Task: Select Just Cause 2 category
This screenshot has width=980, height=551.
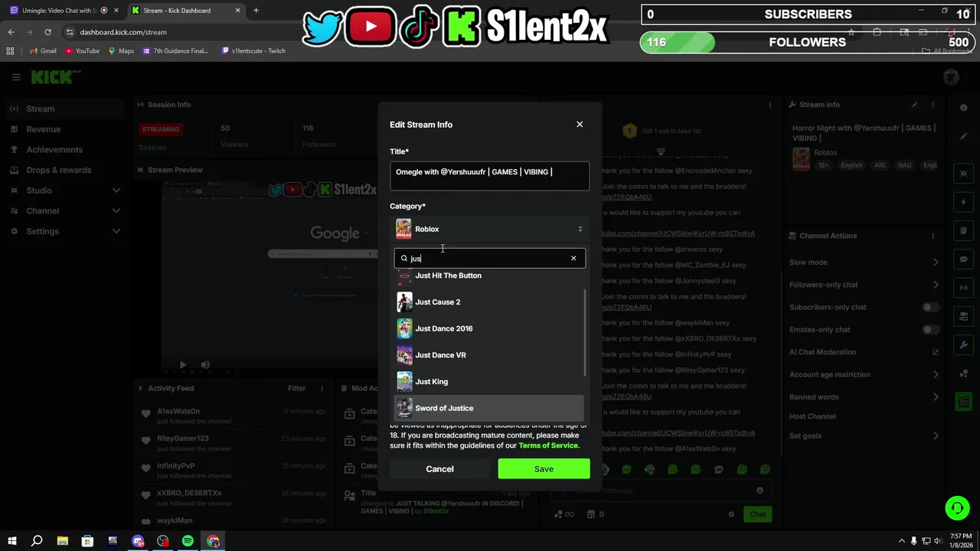Action: [488, 302]
